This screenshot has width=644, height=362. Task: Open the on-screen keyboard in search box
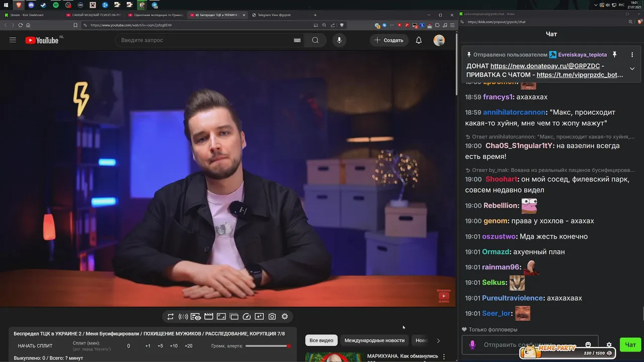tap(297, 40)
